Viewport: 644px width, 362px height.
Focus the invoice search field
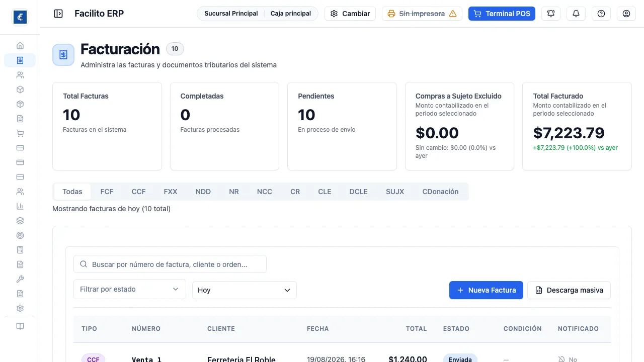pyautogui.click(x=170, y=264)
